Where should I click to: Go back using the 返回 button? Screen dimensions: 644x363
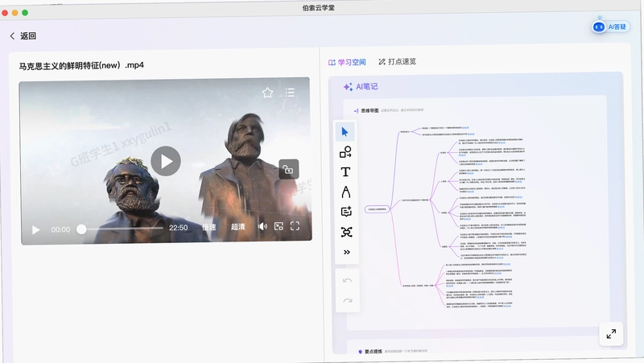23,35
